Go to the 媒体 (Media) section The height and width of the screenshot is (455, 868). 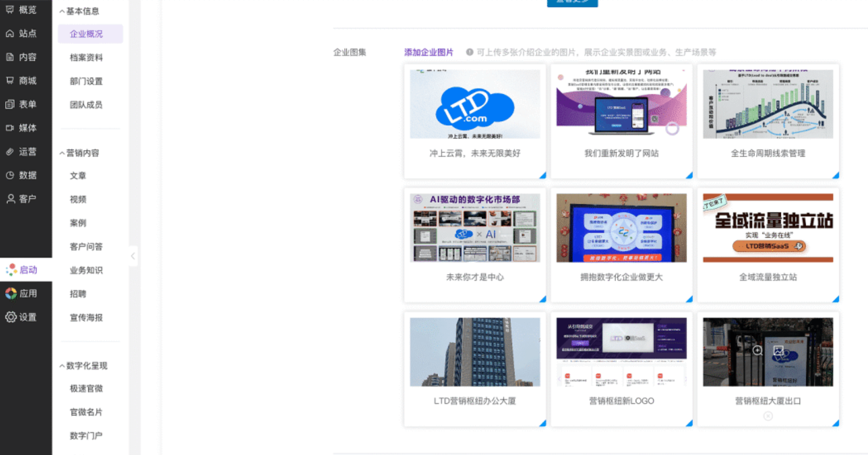[x=22, y=128]
